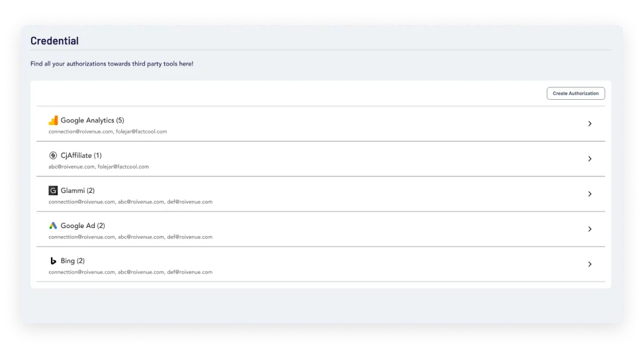This screenshot has width=644, height=349.
Task: Expand the Google Ad row chevron
Action: [x=590, y=229]
